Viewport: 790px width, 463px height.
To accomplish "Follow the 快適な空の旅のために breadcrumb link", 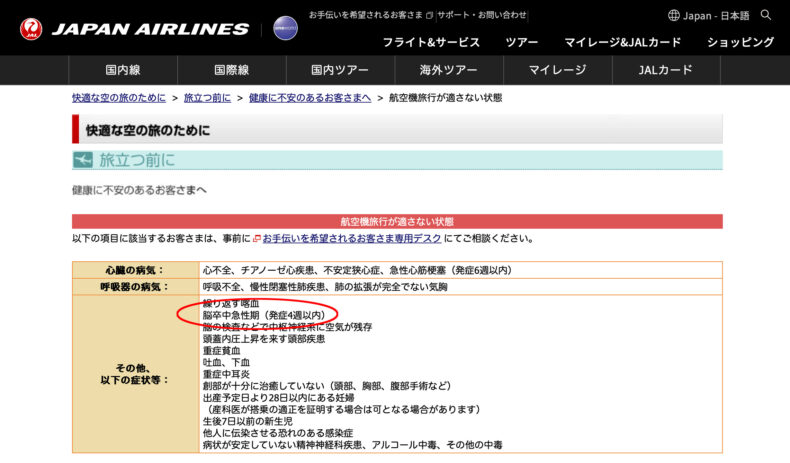I will [x=121, y=98].
